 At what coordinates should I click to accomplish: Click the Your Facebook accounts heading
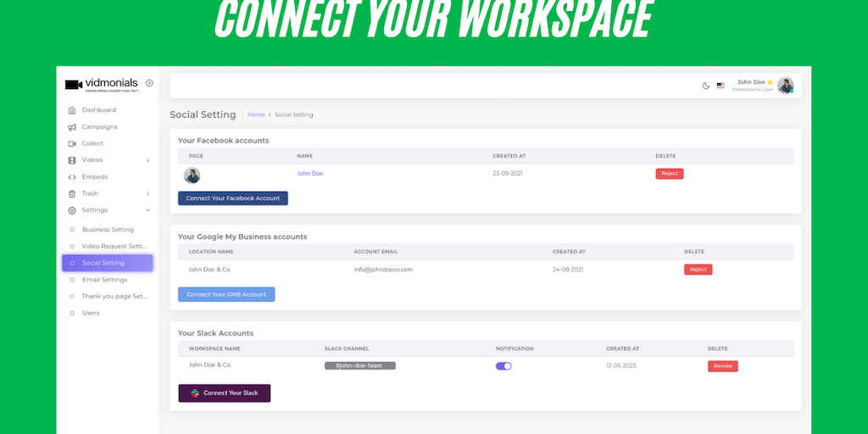[223, 141]
